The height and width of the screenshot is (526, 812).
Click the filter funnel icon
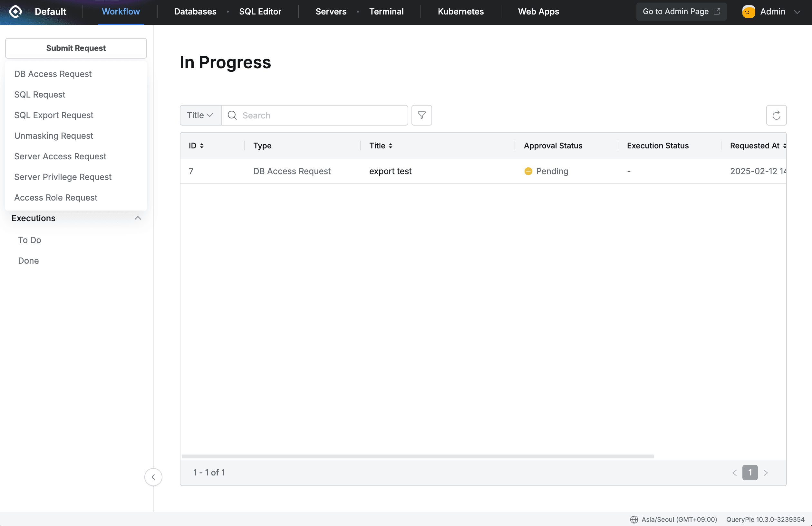[421, 115]
